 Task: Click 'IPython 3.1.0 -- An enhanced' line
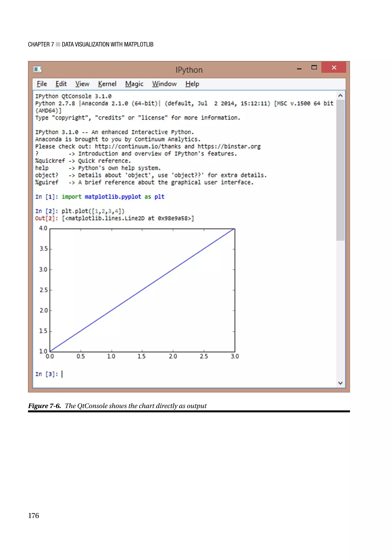click(114, 132)
